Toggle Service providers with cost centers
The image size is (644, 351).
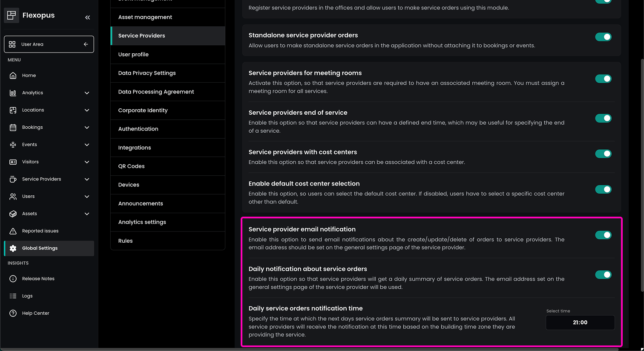[x=603, y=154]
